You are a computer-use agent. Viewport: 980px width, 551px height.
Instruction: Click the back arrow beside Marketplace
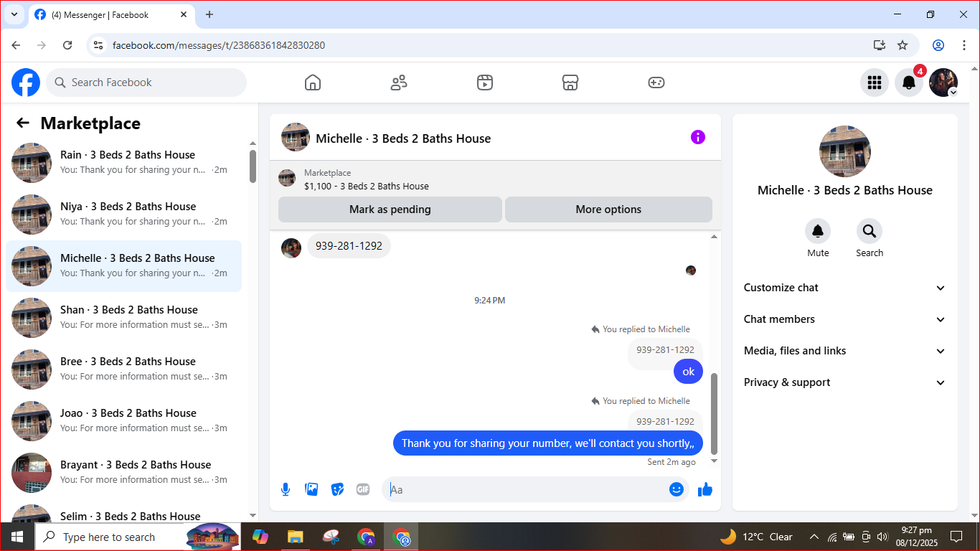pos(23,123)
